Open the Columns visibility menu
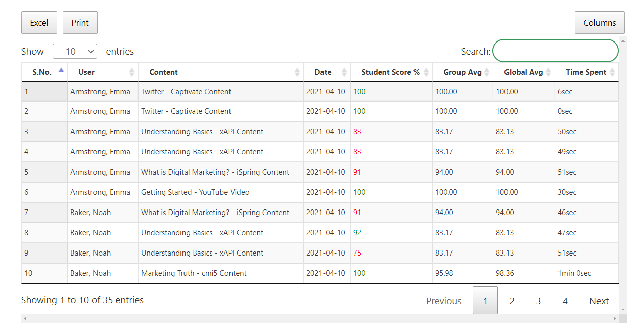The height and width of the screenshot is (336, 644). click(x=600, y=23)
